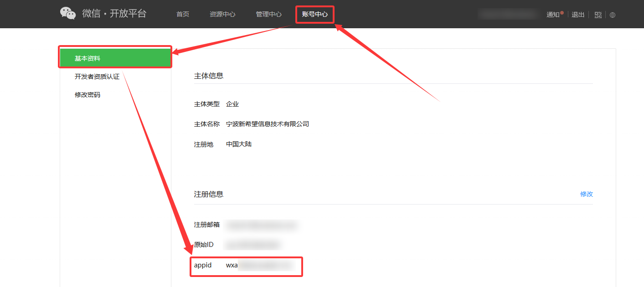This screenshot has height=287, width=644.
Task: Select 基本资料 in the sidebar
Action: click(x=115, y=58)
